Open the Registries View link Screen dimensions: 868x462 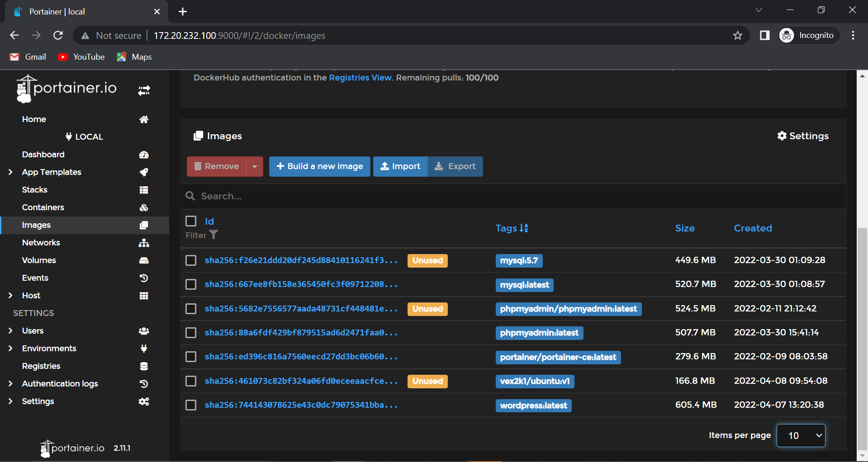(x=360, y=77)
